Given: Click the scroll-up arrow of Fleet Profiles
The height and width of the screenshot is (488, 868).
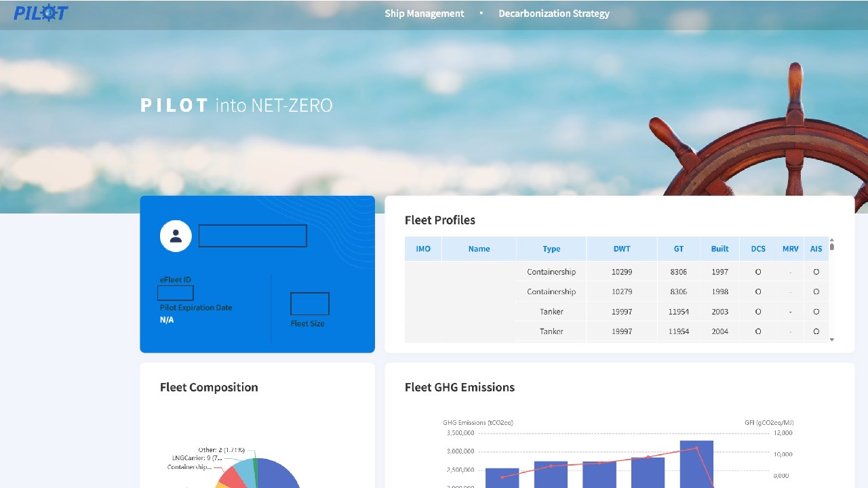Looking at the screenshot, I should click(832, 240).
